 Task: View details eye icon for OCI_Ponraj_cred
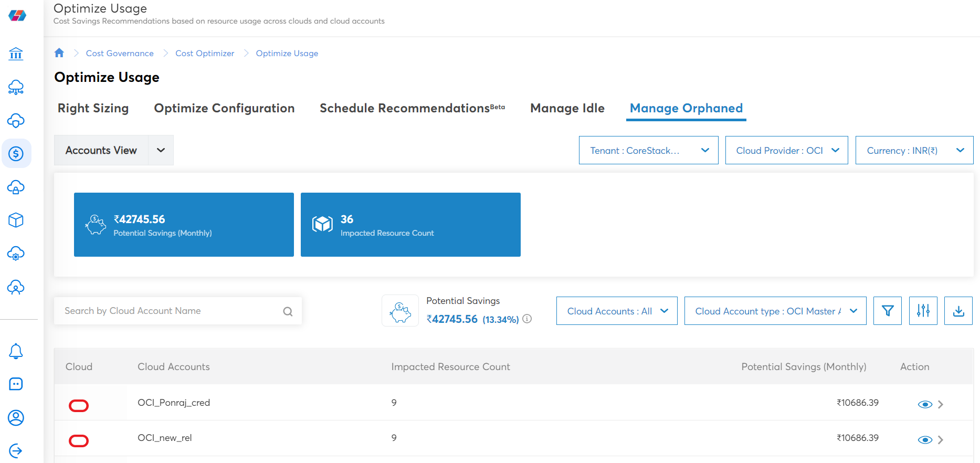[925, 404]
